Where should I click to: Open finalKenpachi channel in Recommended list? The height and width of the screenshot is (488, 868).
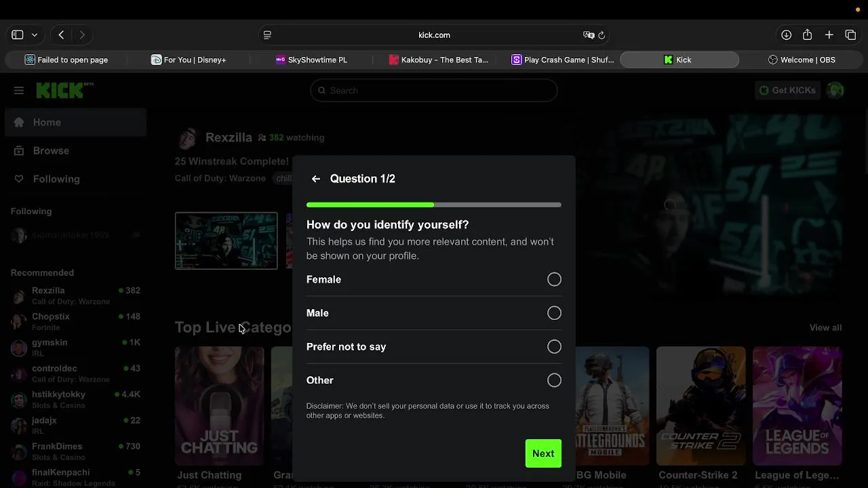tap(75, 477)
